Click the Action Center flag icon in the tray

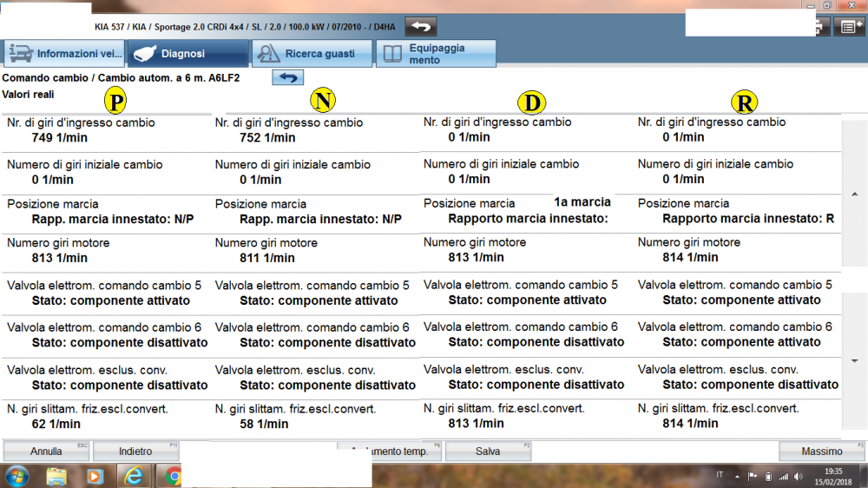pyautogui.click(x=753, y=477)
